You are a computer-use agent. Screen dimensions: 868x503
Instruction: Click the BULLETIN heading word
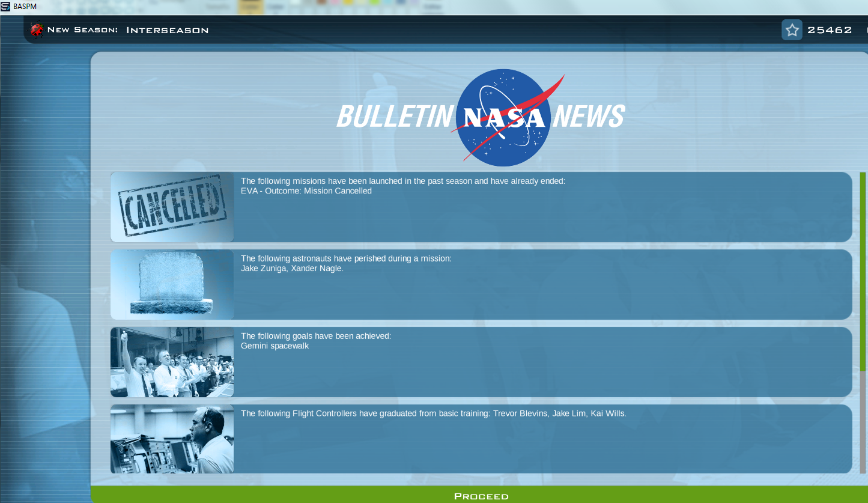(x=394, y=116)
